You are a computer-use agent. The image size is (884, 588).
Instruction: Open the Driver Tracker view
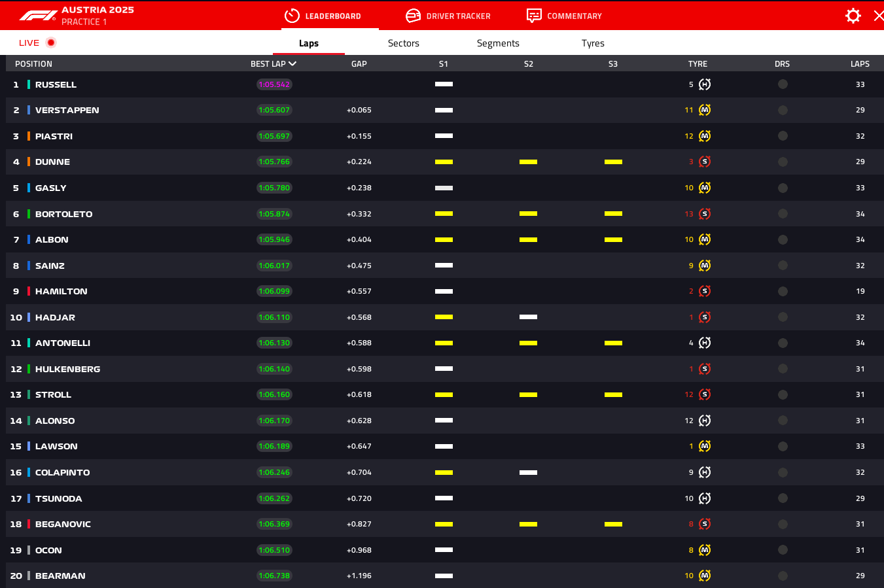point(448,16)
